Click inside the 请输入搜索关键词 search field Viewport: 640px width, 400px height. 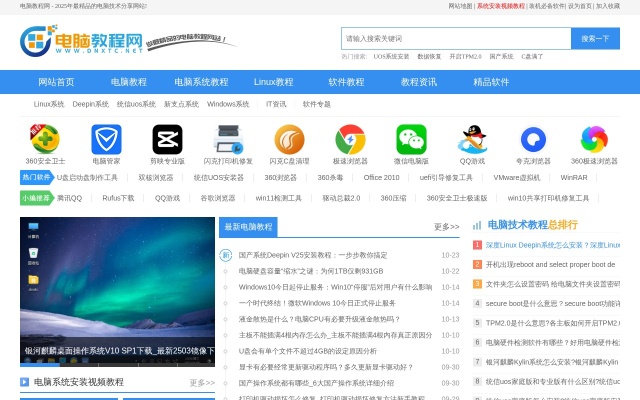click(455, 39)
